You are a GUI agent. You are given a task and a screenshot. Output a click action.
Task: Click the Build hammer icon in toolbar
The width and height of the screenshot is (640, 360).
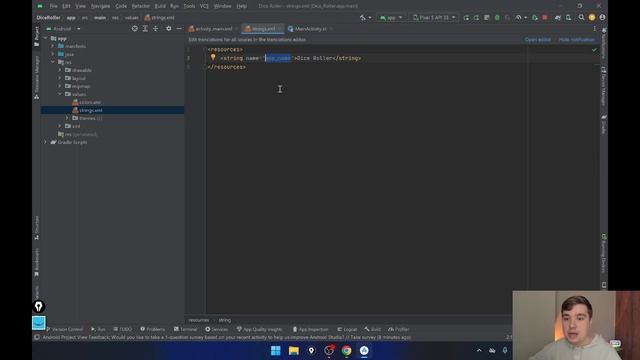pyautogui.click(x=362, y=18)
